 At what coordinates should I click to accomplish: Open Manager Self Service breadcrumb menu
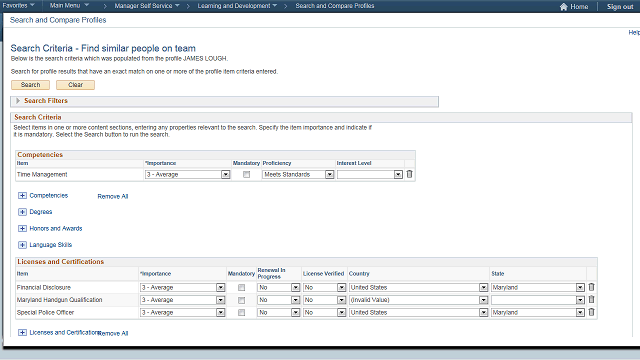(x=147, y=6)
